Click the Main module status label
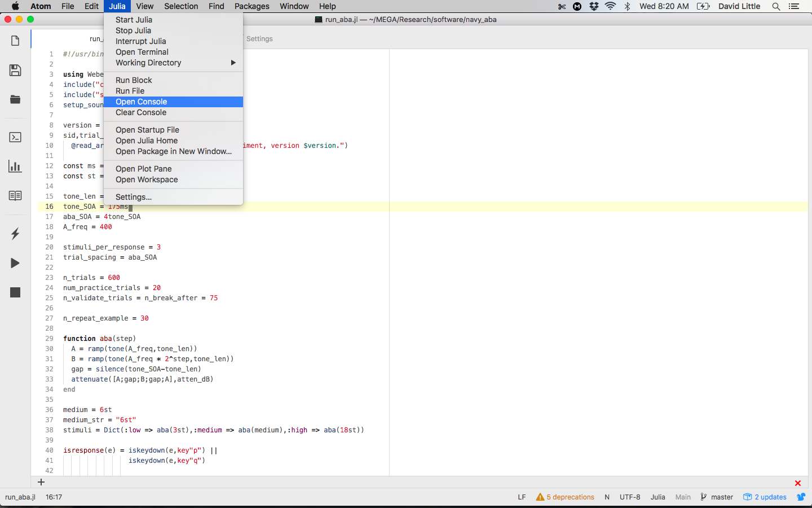The height and width of the screenshot is (508, 812). (683, 497)
